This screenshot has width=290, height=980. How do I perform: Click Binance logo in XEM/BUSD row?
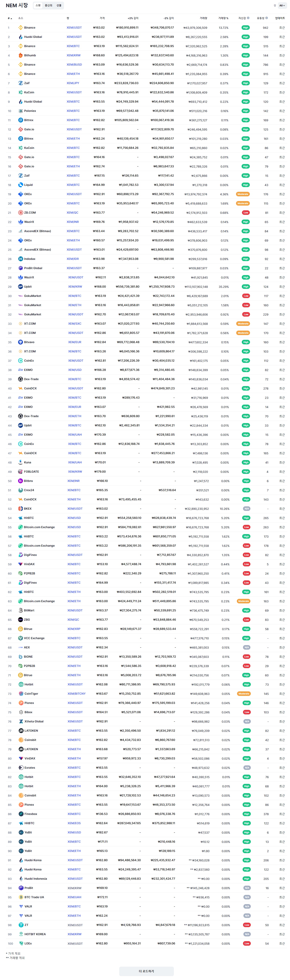21,65
